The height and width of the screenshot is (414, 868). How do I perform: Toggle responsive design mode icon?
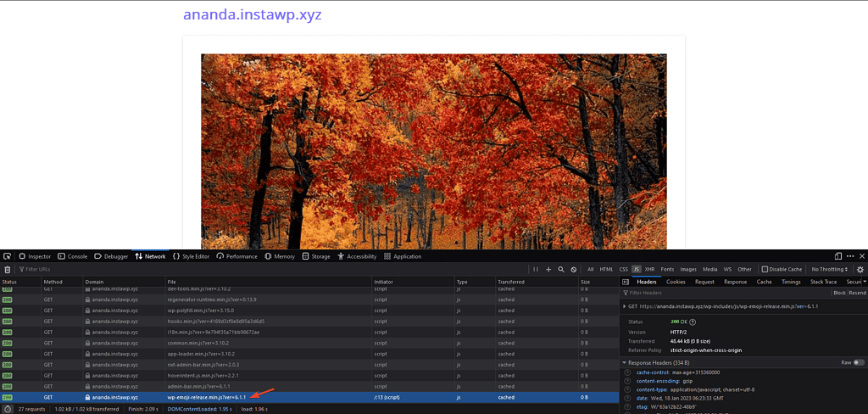[x=838, y=256]
